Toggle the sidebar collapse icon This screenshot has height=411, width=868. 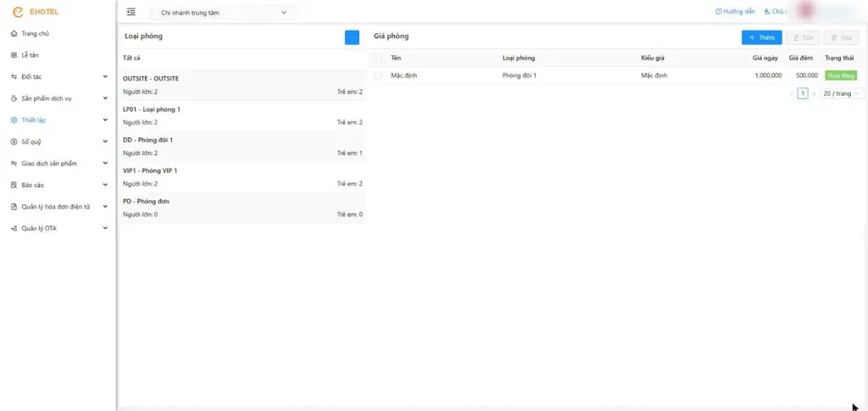[131, 12]
